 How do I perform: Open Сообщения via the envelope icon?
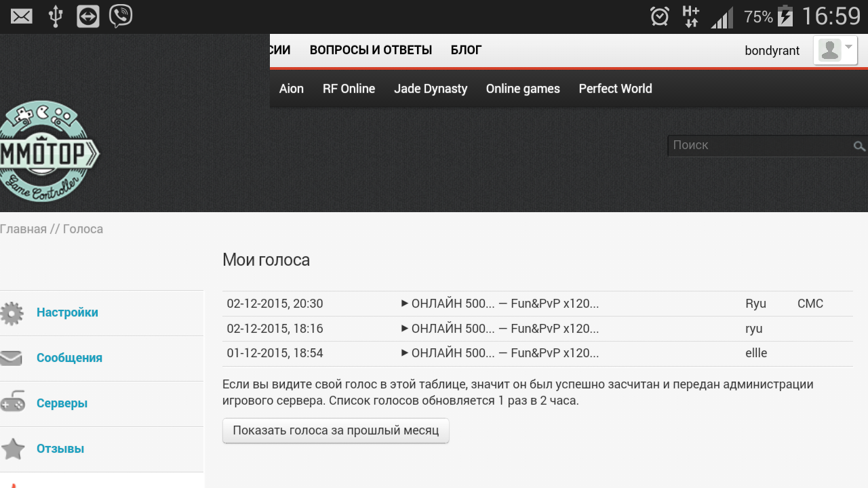tap(12, 358)
